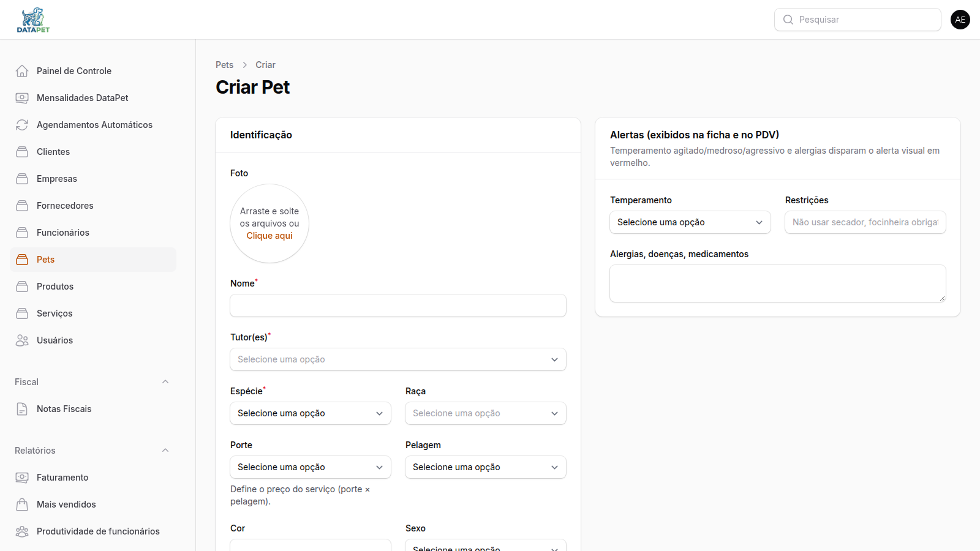Click the Mensalidades DataPet icon

point(22,98)
